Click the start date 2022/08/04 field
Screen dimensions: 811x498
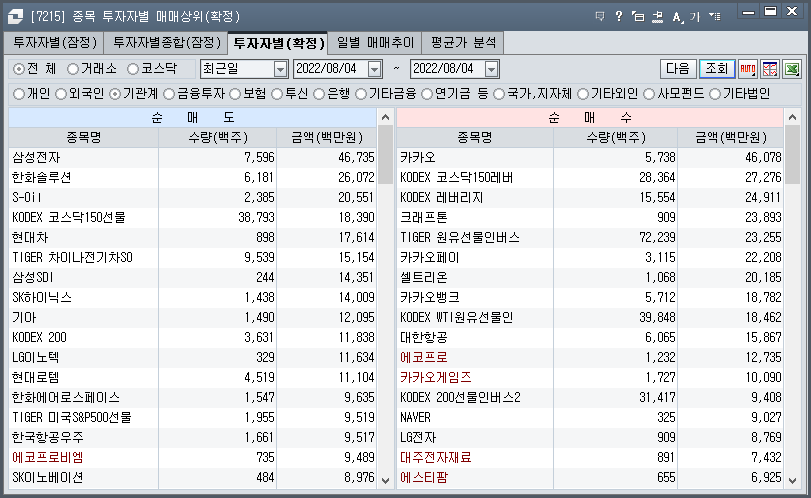(331, 69)
